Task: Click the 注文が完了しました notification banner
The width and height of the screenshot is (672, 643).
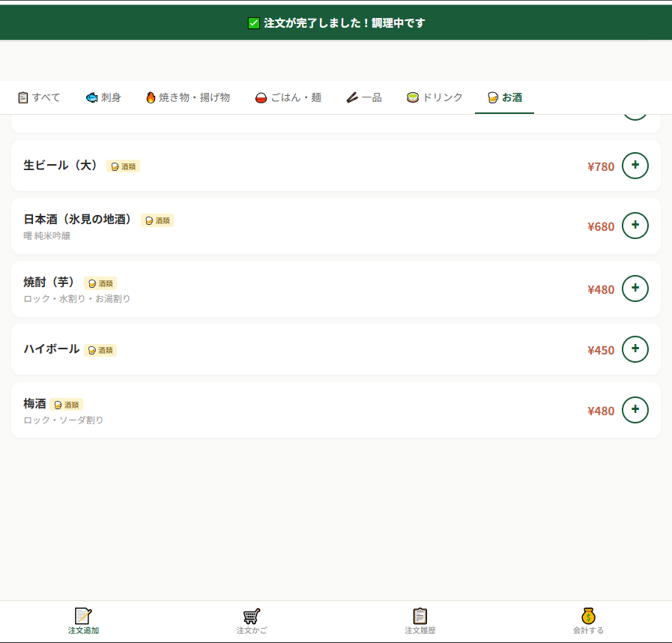Action: click(336, 23)
